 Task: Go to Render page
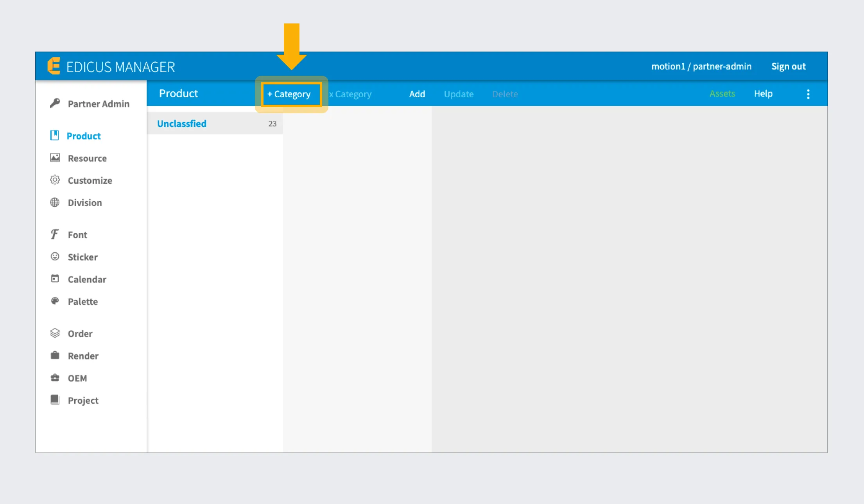(x=83, y=356)
